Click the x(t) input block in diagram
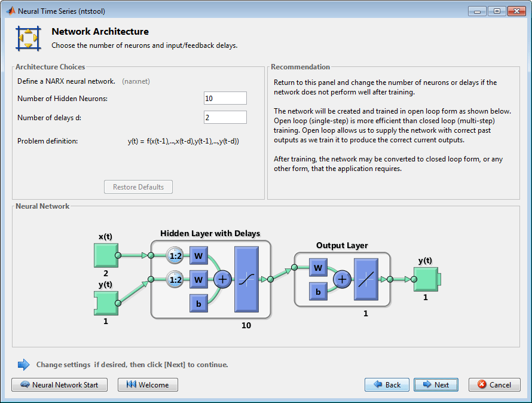This screenshot has height=403, width=532. 106,255
